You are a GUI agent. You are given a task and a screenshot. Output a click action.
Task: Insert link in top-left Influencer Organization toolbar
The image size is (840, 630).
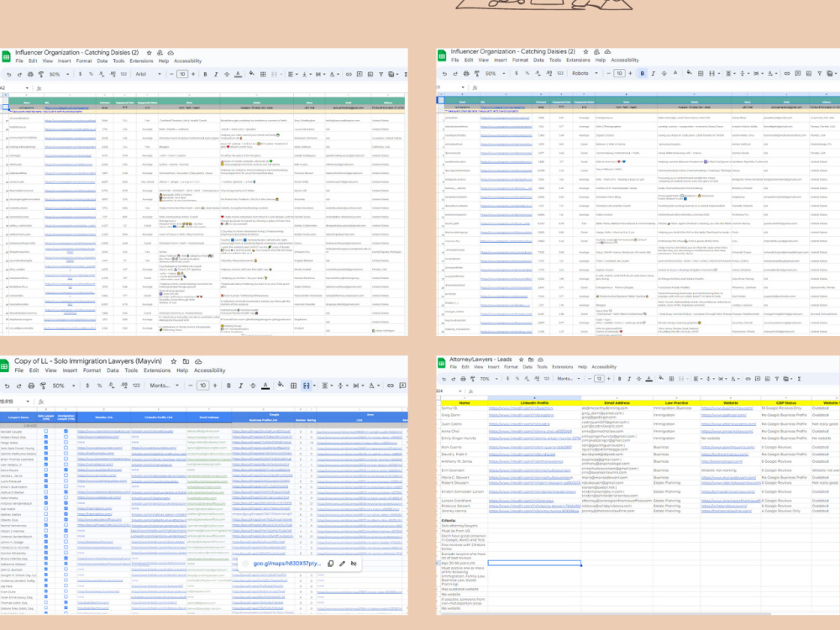349,75
